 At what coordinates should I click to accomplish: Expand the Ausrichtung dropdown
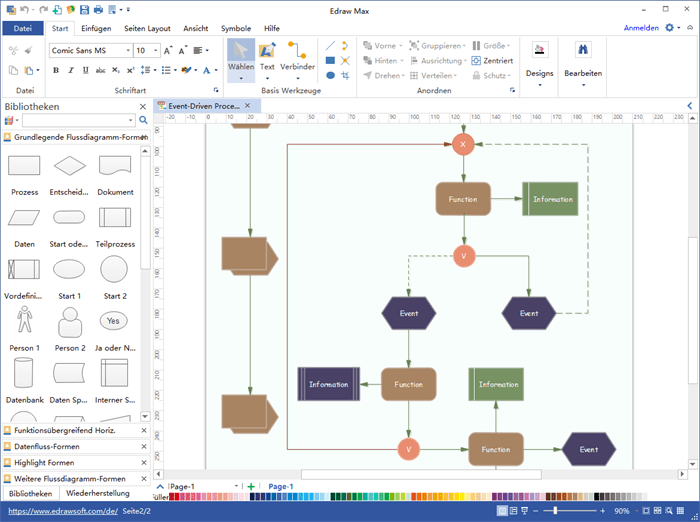pyautogui.click(x=465, y=61)
